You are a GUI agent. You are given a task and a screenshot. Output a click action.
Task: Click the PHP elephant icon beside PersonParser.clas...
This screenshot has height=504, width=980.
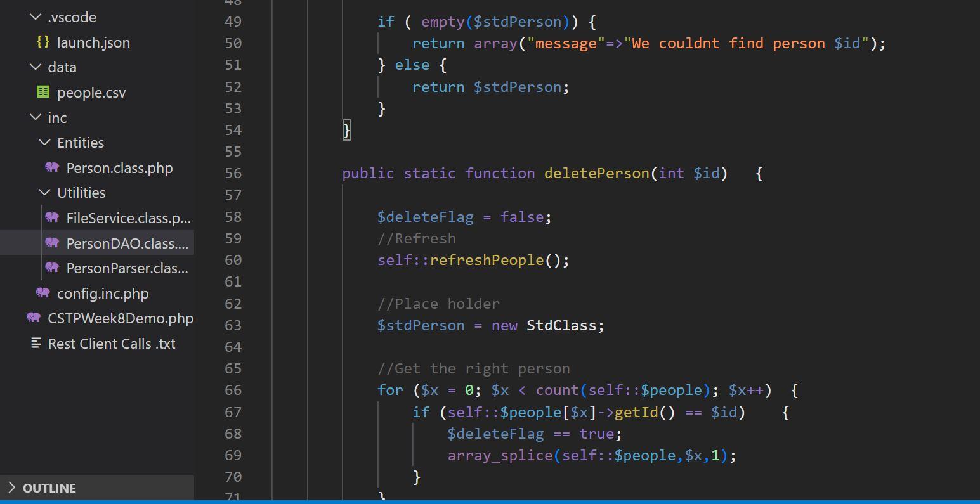52,268
